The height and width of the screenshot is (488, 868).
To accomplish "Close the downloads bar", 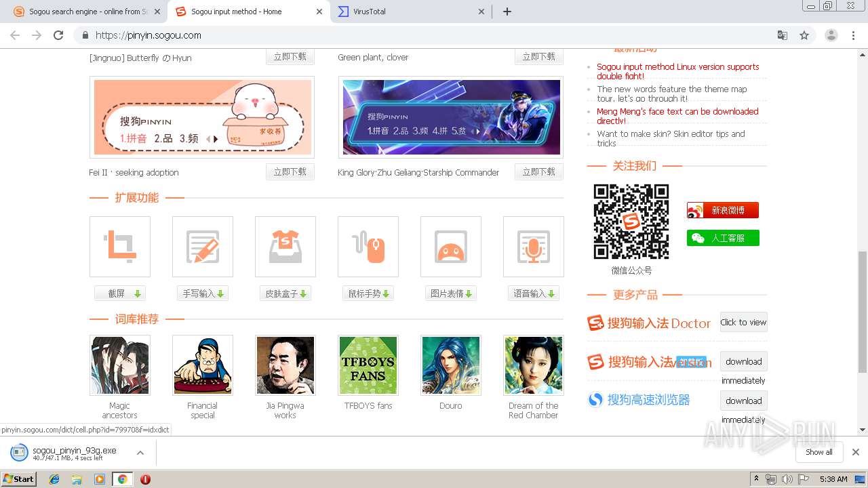I will point(856,452).
